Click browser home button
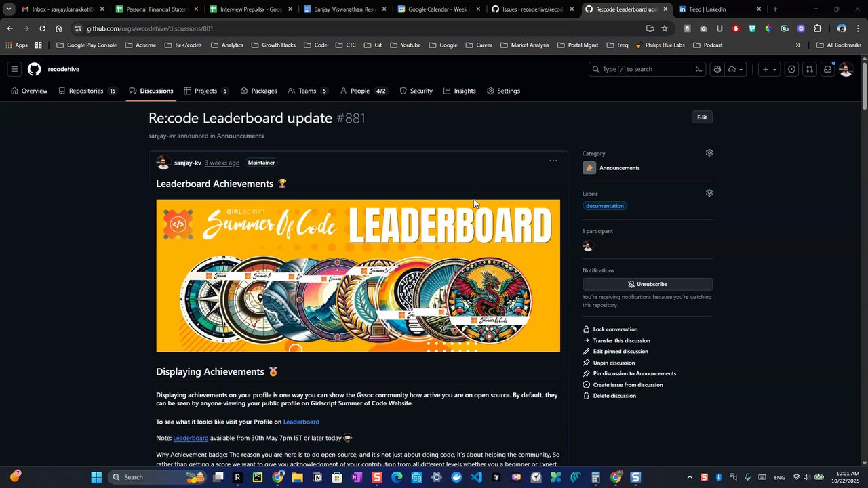This screenshot has width=868, height=488. point(58,28)
